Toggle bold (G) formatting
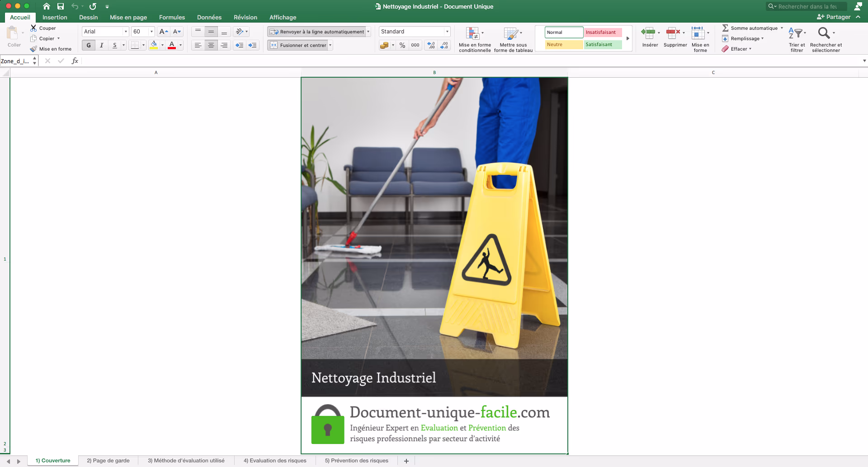868x467 pixels. 89,45
